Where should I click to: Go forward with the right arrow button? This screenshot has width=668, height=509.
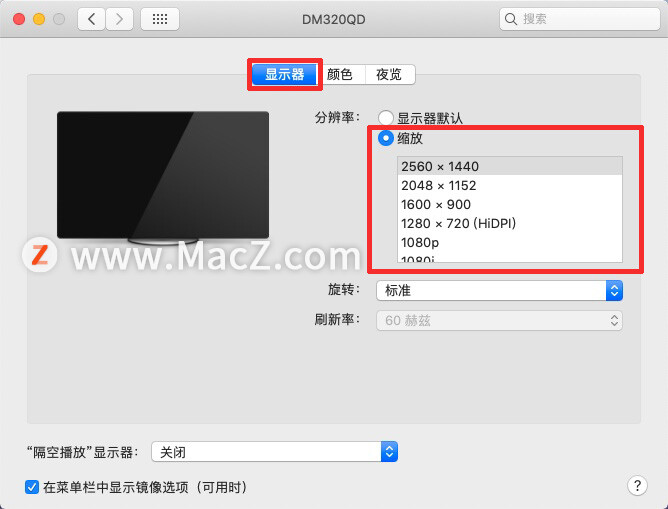tap(119, 19)
